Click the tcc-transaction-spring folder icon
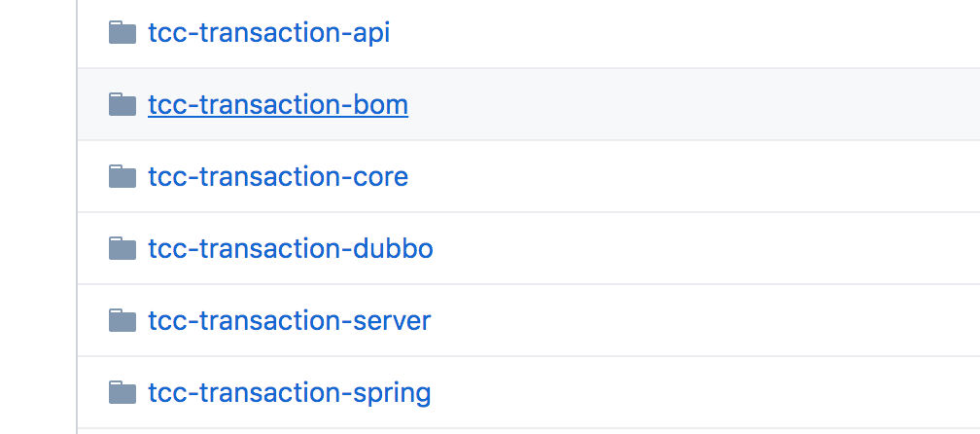 tap(122, 392)
